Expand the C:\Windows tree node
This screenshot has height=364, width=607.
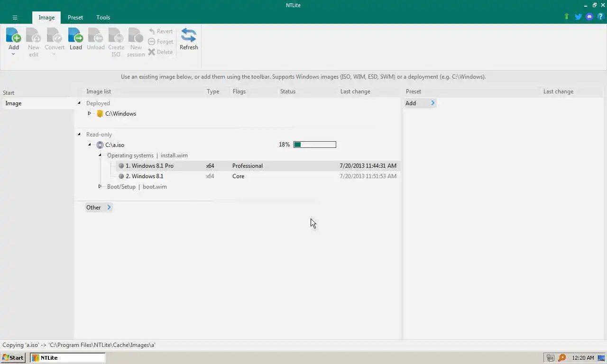click(89, 113)
